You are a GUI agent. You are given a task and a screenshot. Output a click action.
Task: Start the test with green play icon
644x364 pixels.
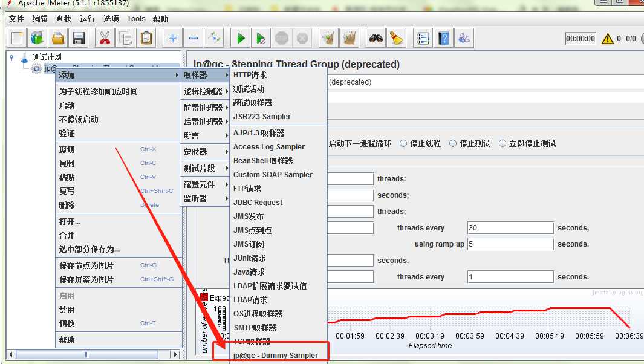[x=241, y=38]
